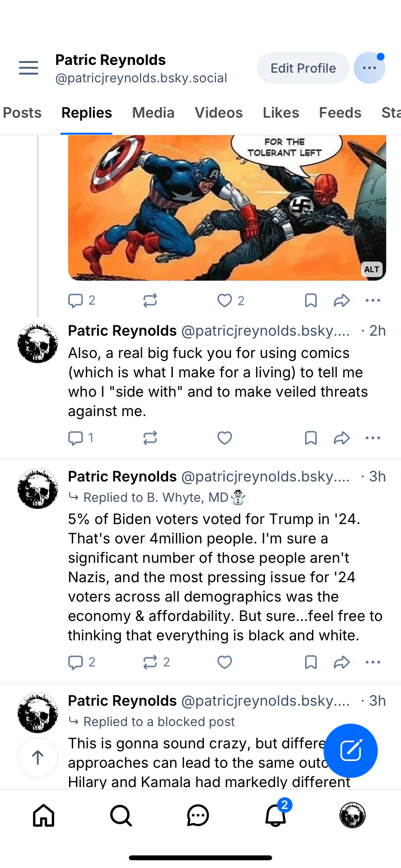Switch to the Likes tab

click(281, 113)
